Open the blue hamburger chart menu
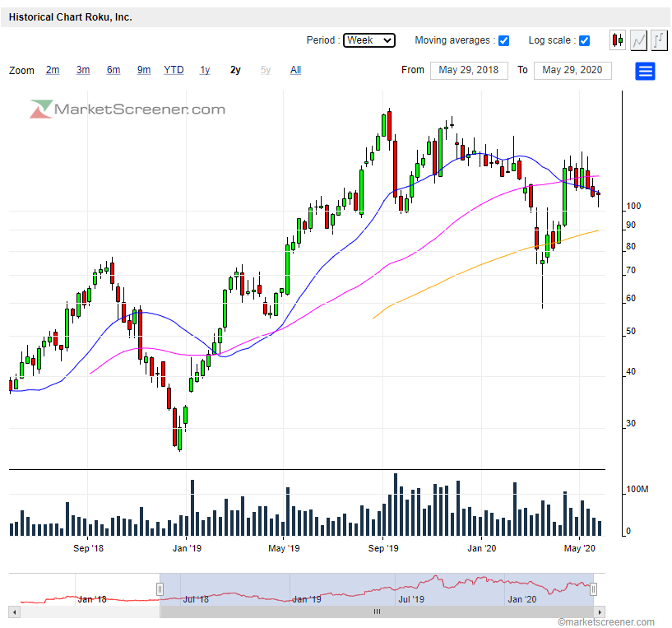 tap(645, 71)
